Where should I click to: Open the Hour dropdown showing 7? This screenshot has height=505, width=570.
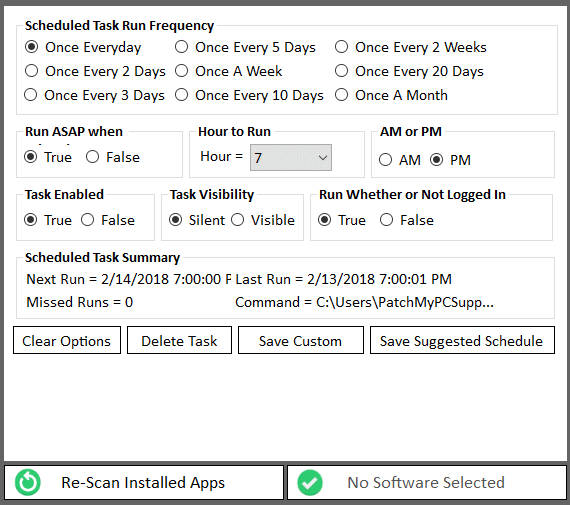click(x=291, y=157)
